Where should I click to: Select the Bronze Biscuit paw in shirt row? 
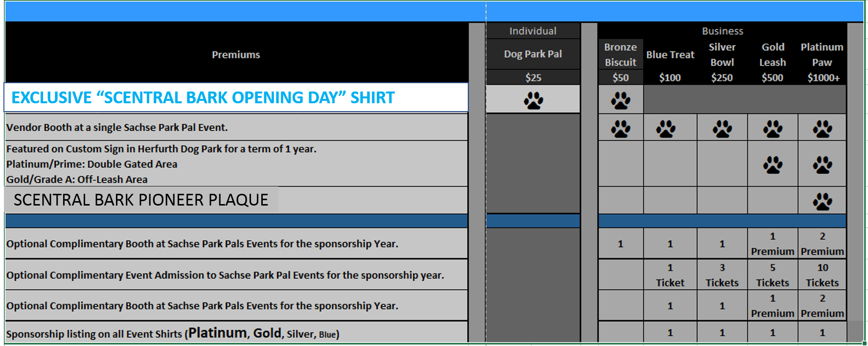pyautogui.click(x=620, y=101)
